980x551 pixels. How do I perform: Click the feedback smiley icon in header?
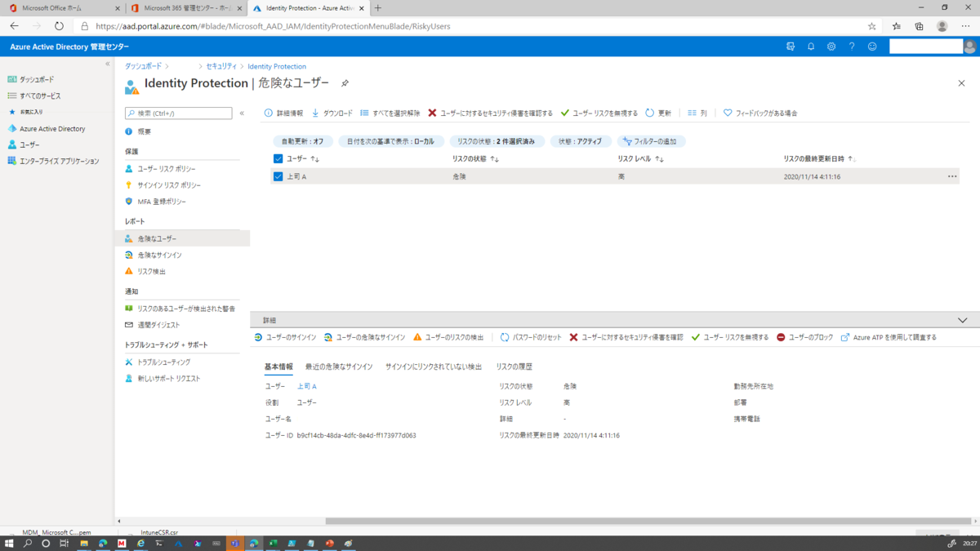[872, 47]
